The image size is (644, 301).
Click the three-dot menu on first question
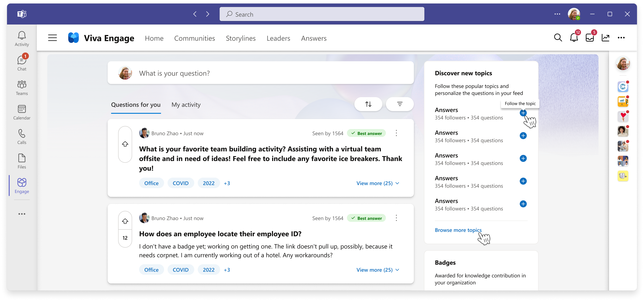(396, 133)
